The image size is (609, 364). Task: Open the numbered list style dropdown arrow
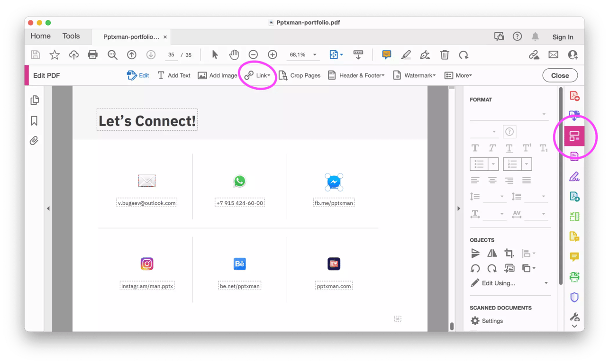coord(527,164)
